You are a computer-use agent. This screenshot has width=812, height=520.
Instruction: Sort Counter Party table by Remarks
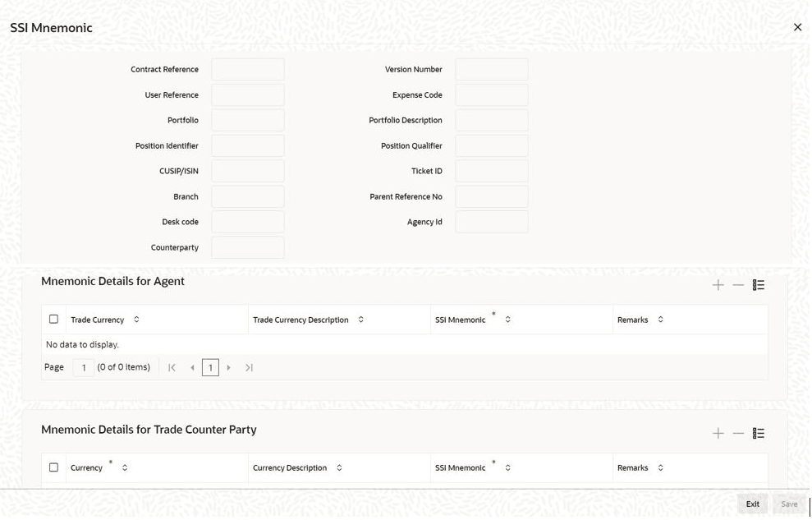660,467
